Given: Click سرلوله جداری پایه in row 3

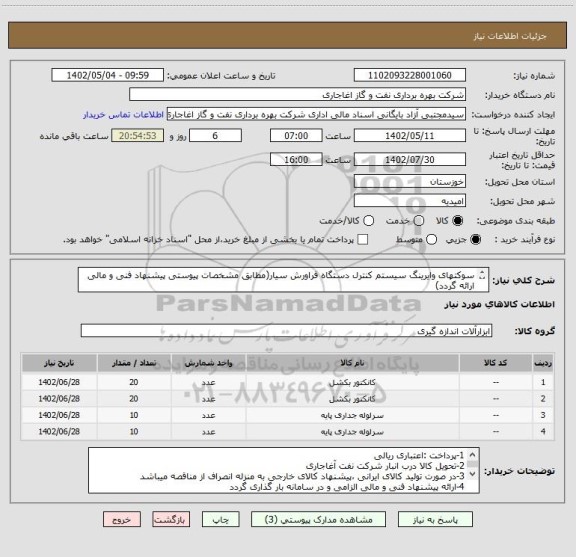Looking at the screenshot, I should 352,416.
